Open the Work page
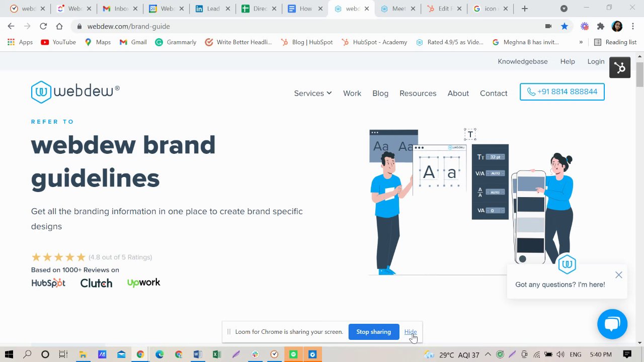This screenshot has width=644, height=362. 352,93
